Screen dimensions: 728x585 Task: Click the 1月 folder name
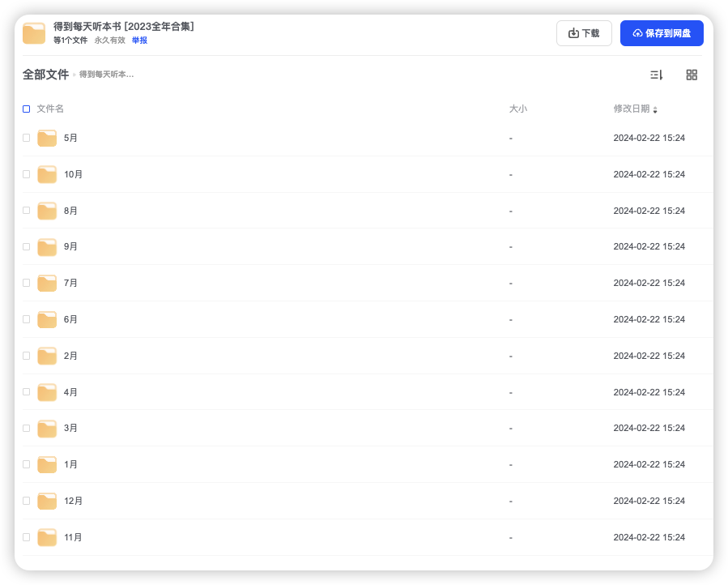click(x=70, y=464)
